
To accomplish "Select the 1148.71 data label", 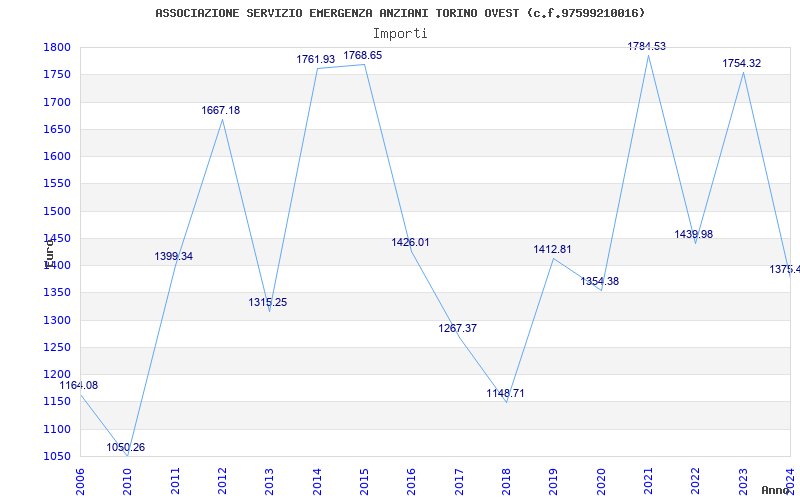I will [505, 393].
